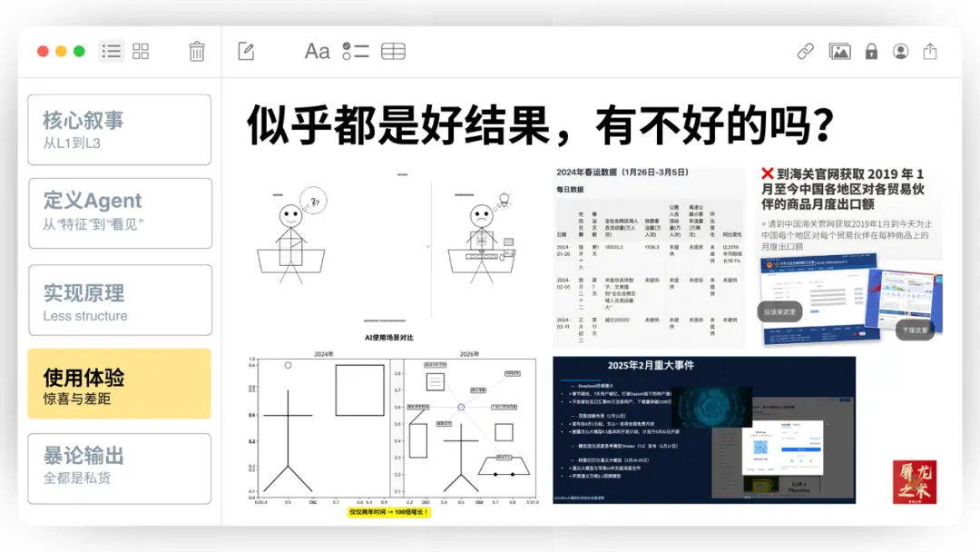Switch to list view
Screen dimensions: 980x552
coord(111,52)
